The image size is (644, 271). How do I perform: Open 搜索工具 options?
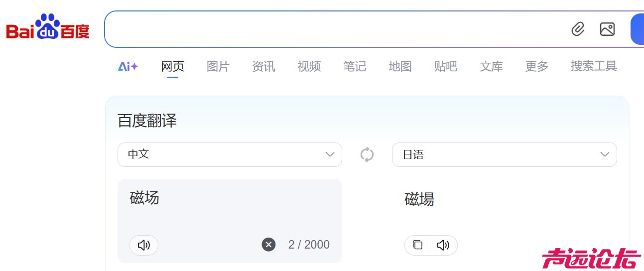point(594,66)
